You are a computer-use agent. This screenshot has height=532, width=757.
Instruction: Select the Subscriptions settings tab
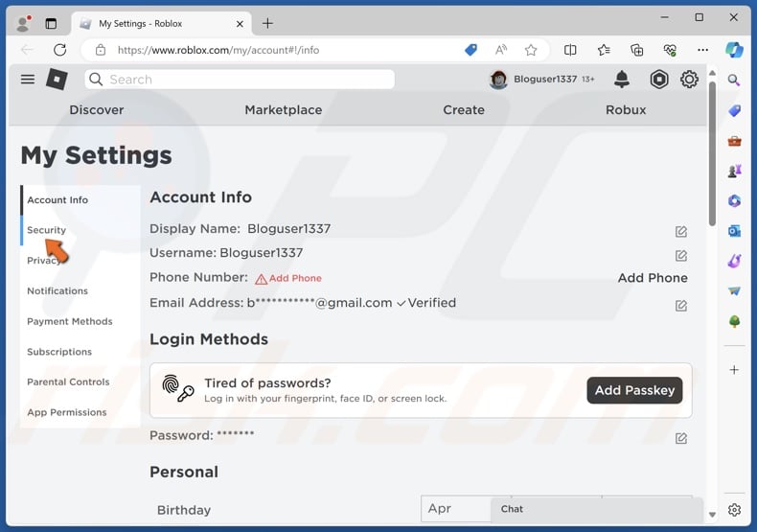click(x=80, y=352)
